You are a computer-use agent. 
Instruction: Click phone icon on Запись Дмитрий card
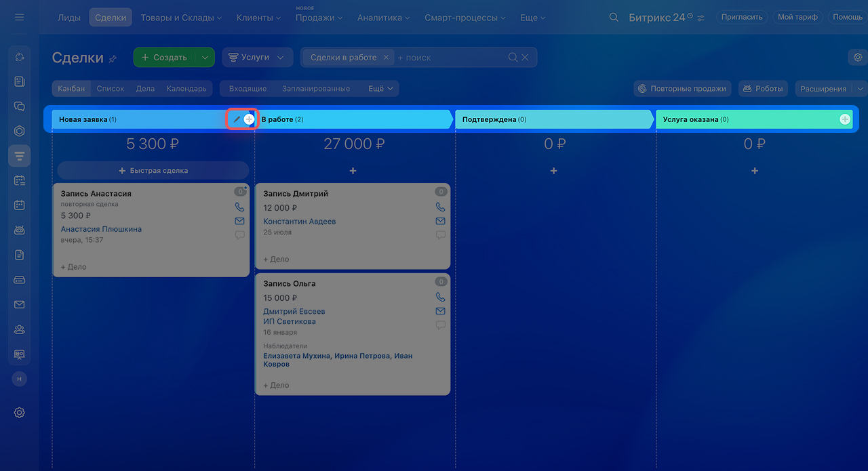(441, 207)
